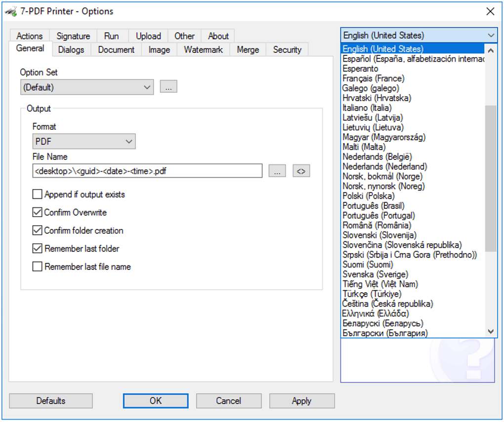Pick Magyar (Magyarország)
Screen dimensions: 504x422
pyautogui.click(x=413, y=137)
